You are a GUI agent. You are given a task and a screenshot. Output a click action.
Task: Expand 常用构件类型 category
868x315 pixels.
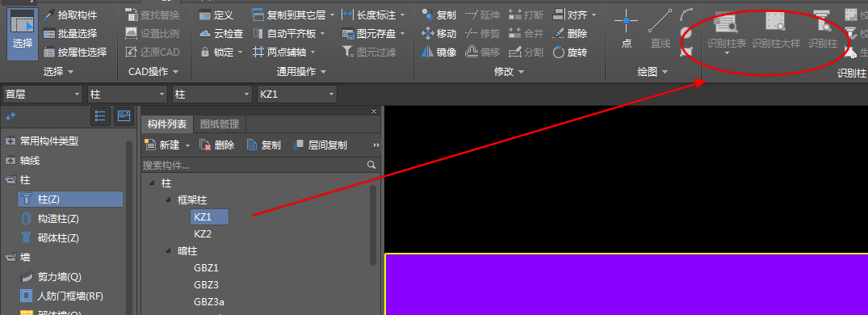coord(10,141)
